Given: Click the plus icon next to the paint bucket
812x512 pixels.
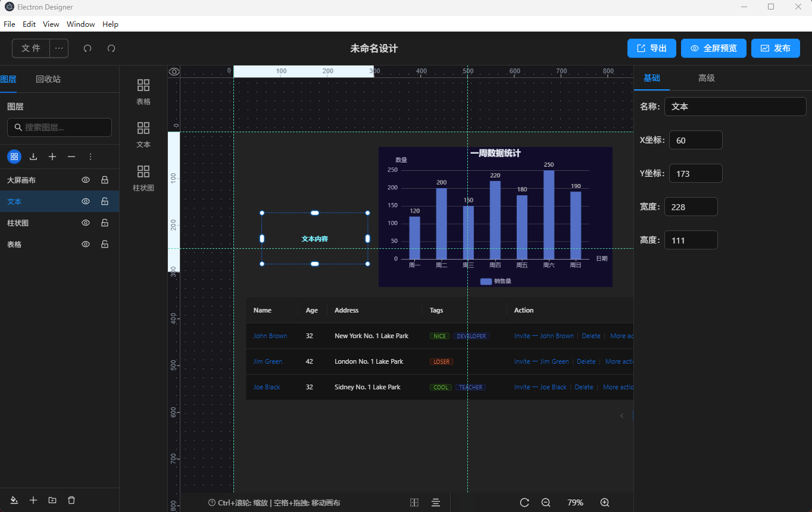Looking at the screenshot, I should click(x=33, y=500).
